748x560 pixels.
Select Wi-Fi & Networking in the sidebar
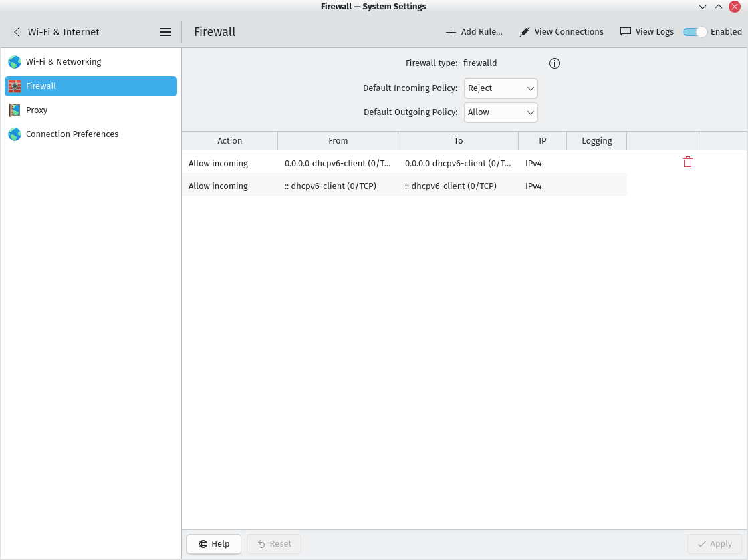(x=91, y=62)
